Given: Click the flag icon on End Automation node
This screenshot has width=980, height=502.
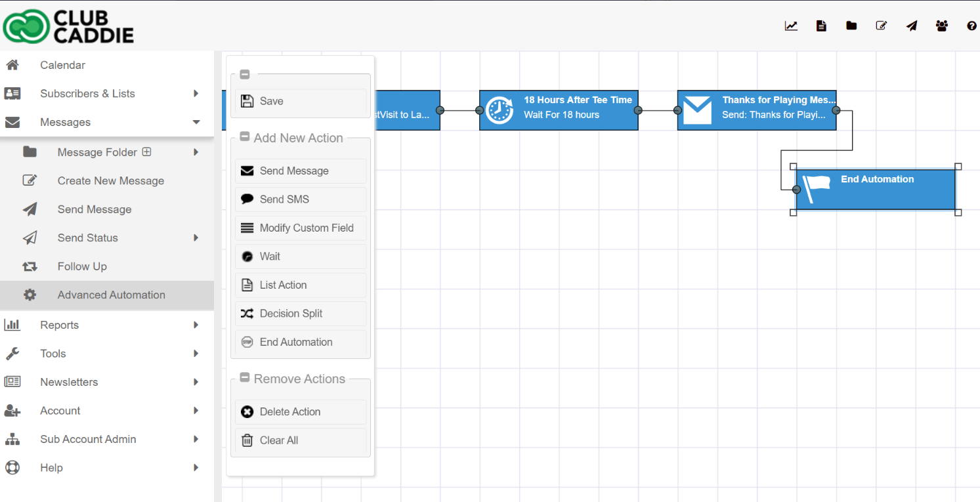Looking at the screenshot, I should click(x=816, y=189).
